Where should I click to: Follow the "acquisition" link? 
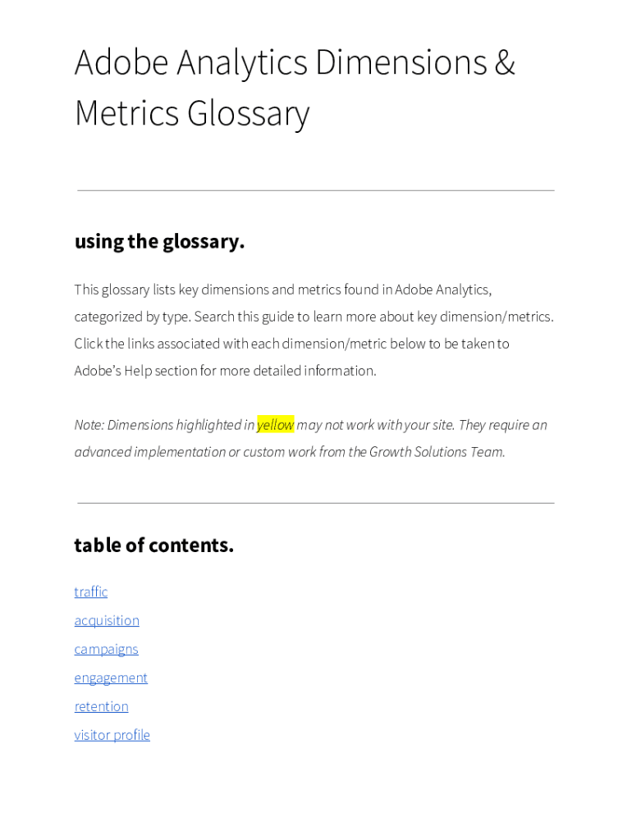tap(107, 621)
